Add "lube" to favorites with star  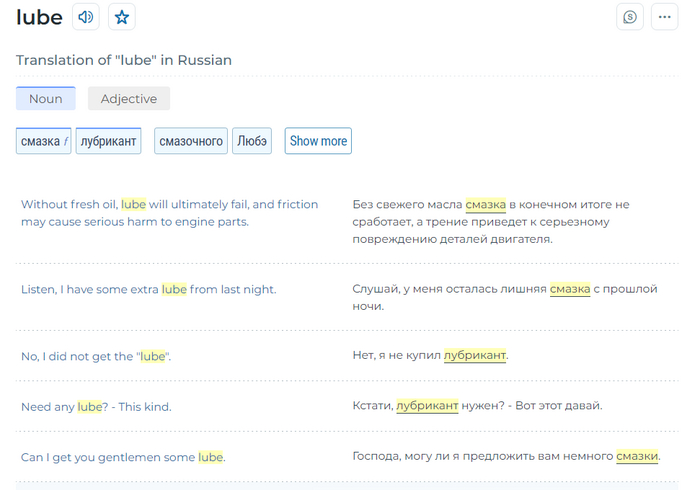pos(121,17)
